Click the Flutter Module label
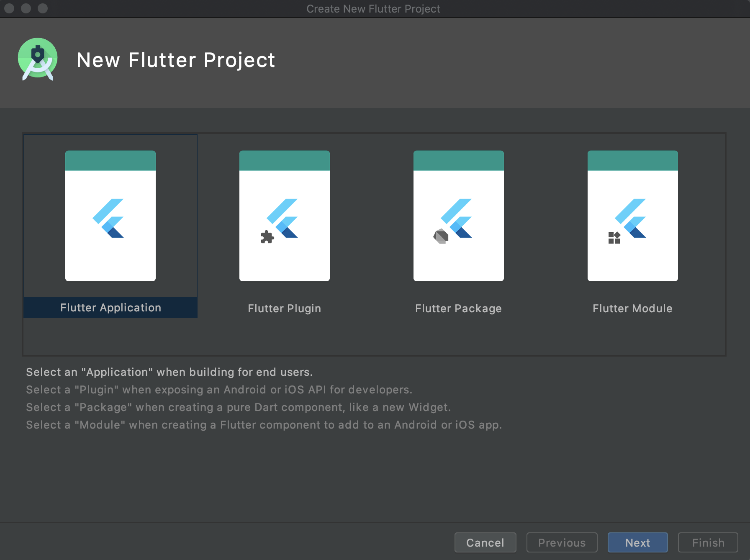750x560 pixels. (x=633, y=308)
